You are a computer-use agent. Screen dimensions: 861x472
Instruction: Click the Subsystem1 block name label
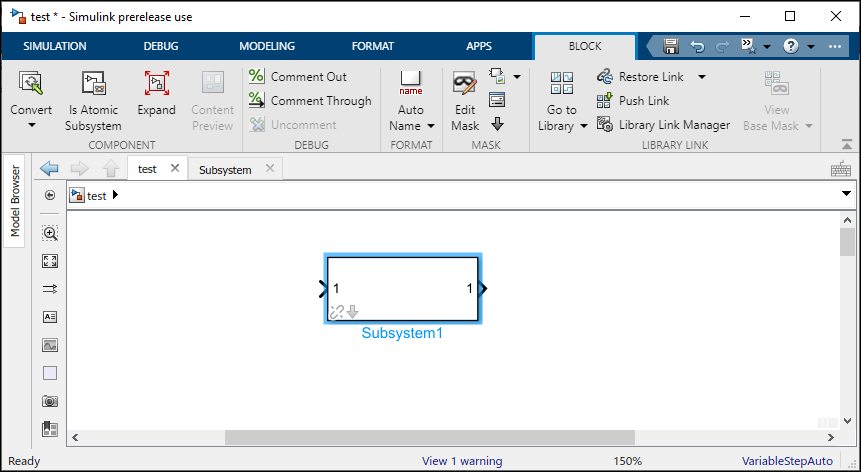pos(402,333)
